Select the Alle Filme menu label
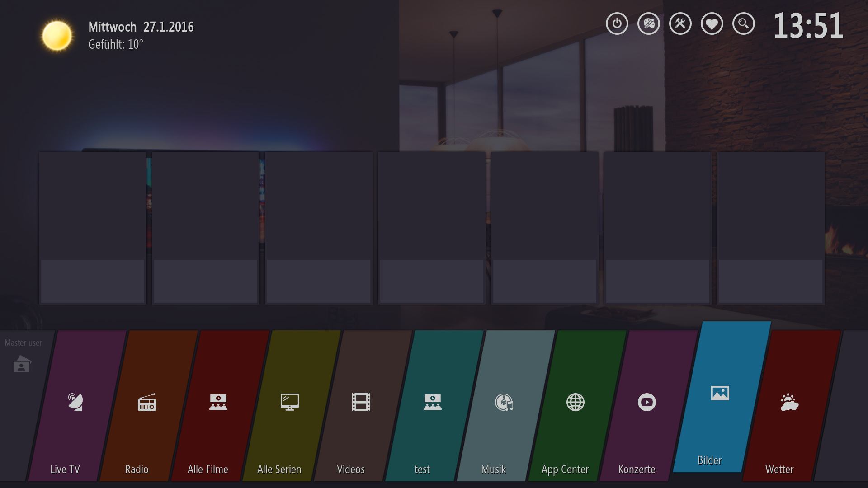This screenshot has width=868, height=488. point(208,469)
